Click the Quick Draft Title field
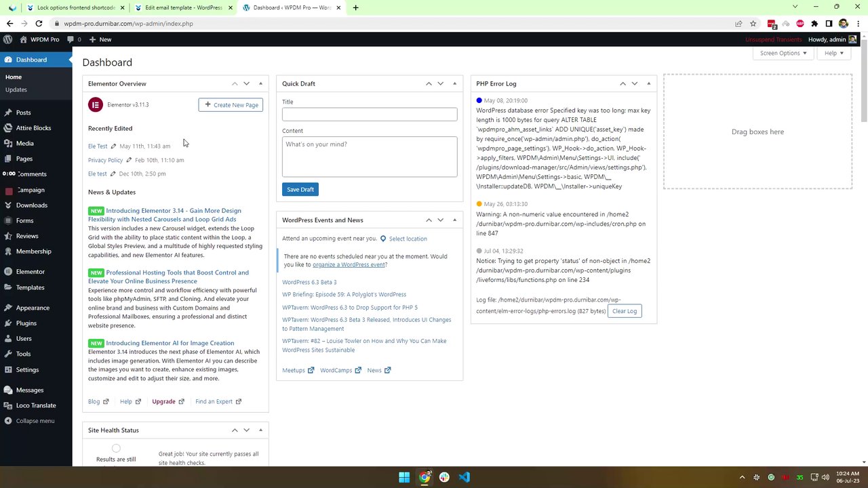Viewport: 868px width, 488px height. click(x=370, y=114)
